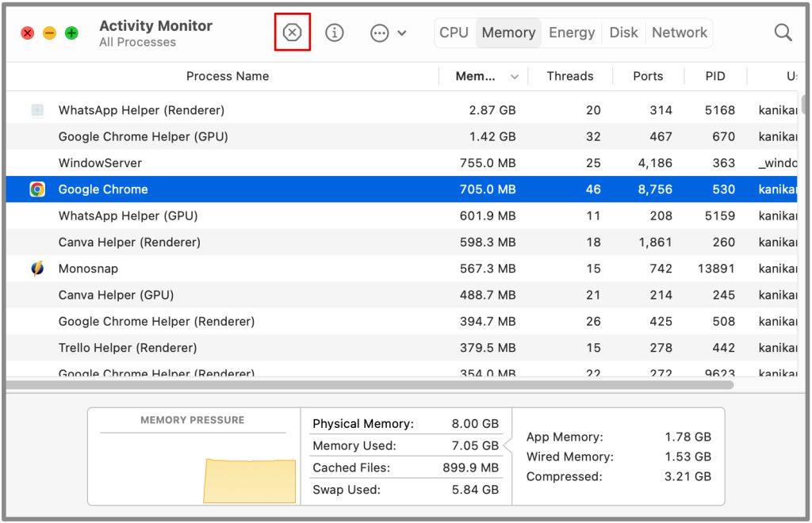Image resolution: width=812 pixels, height=523 pixels.
Task: Open the search magnifier icon
Action: (x=783, y=32)
